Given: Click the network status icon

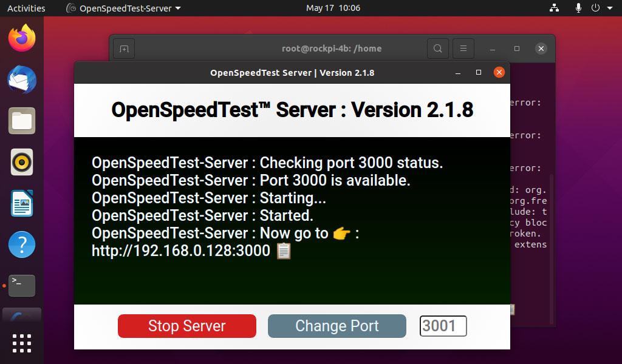Looking at the screenshot, I should pyautogui.click(x=554, y=8).
